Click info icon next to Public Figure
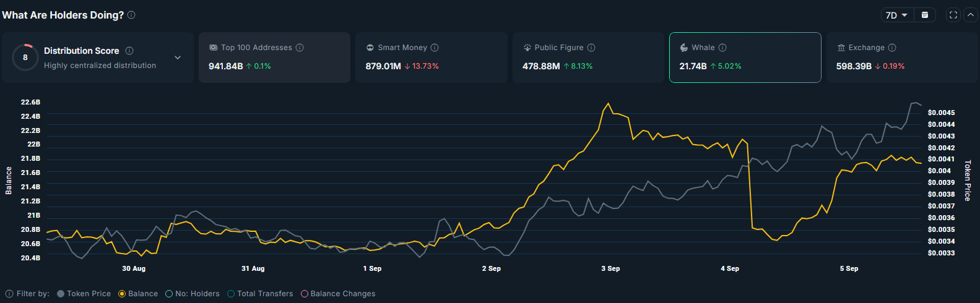980x303 pixels. tap(591, 48)
